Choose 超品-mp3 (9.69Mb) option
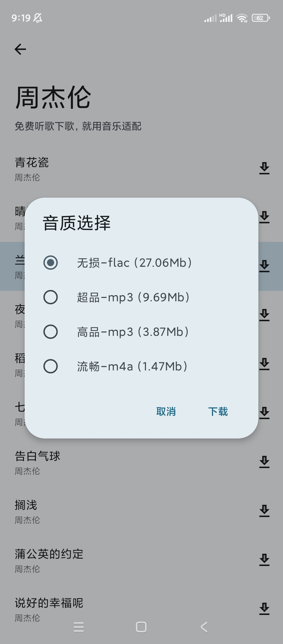This screenshot has height=644, width=283. click(x=51, y=297)
